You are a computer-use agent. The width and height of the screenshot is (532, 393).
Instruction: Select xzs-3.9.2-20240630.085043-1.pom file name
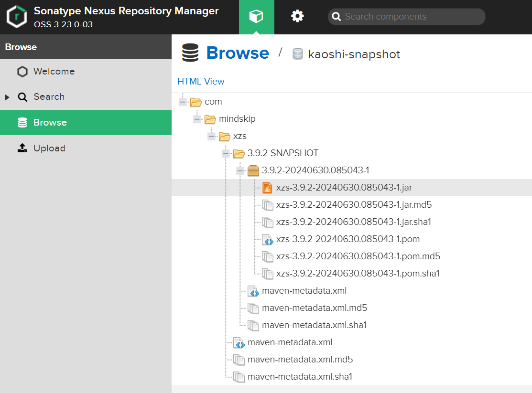pos(348,239)
